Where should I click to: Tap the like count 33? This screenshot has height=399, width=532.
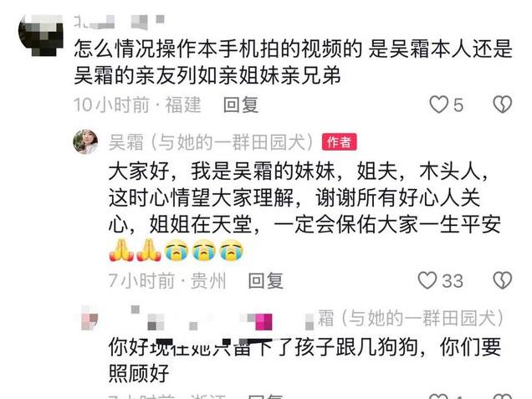453,281
